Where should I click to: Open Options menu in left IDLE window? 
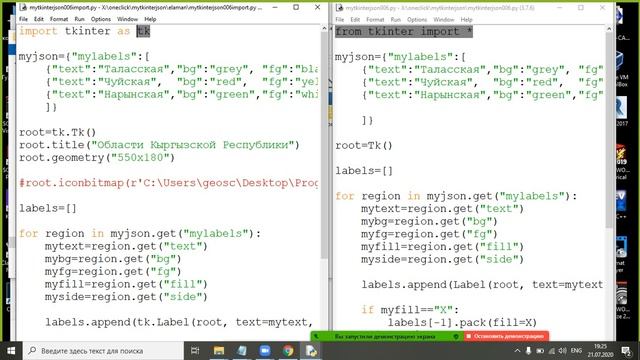tap(100, 19)
